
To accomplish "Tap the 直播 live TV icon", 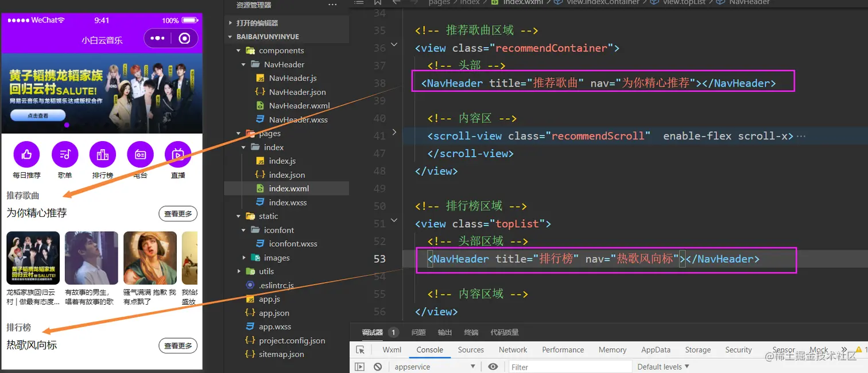I will pos(178,154).
